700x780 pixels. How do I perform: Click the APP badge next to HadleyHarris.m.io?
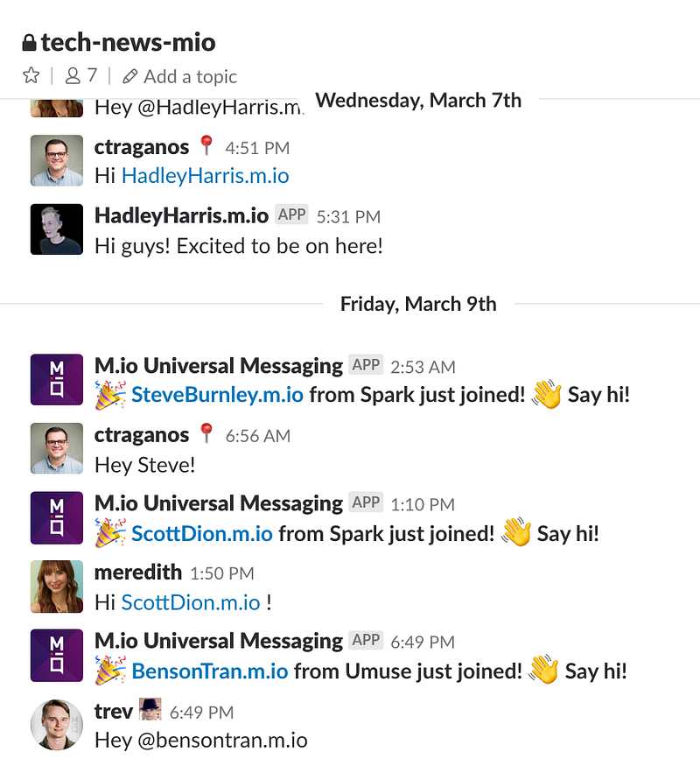(291, 214)
